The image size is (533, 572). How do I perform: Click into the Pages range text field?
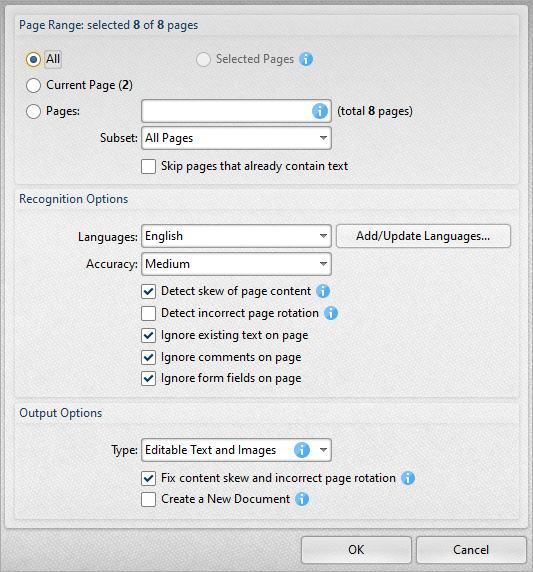[226, 111]
